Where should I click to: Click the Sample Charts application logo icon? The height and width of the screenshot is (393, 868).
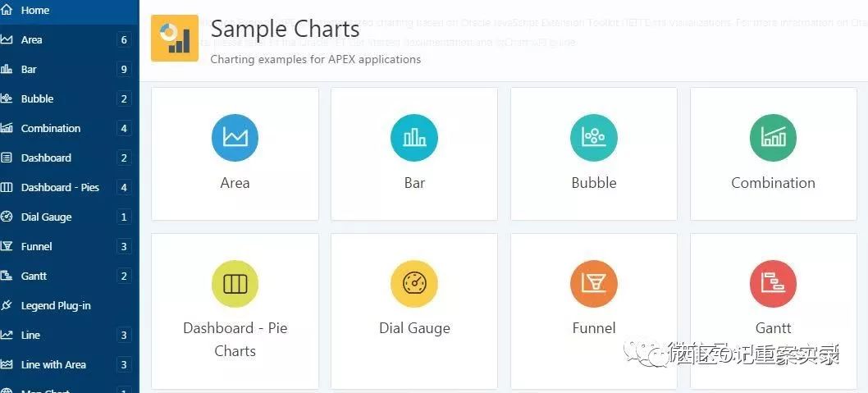click(x=175, y=38)
